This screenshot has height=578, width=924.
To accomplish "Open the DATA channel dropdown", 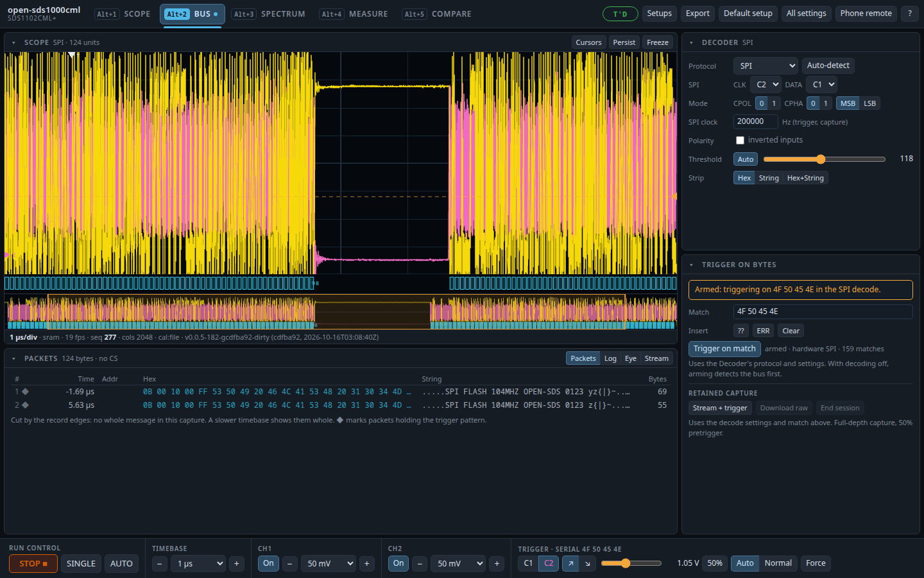I will tap(821, 84).
